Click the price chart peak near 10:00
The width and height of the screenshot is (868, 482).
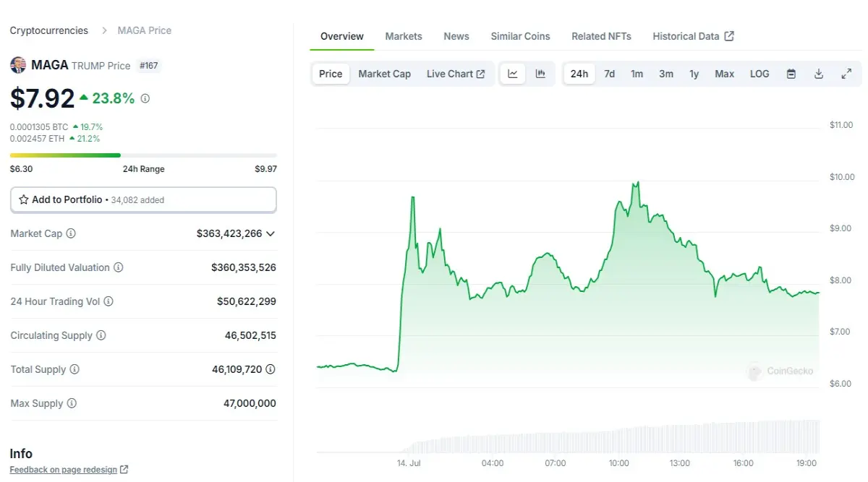(x=637, y=184)
